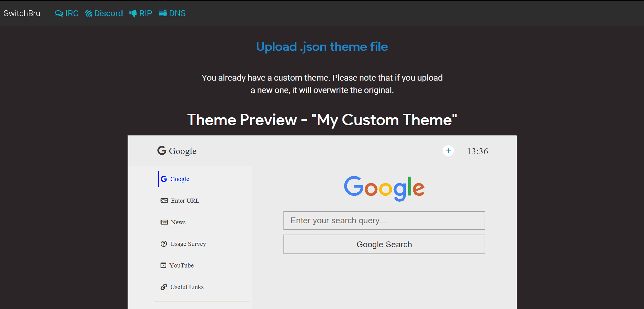Select the Enter URL sidebar item
Screen dimensions: 644x309
[185, 201]
